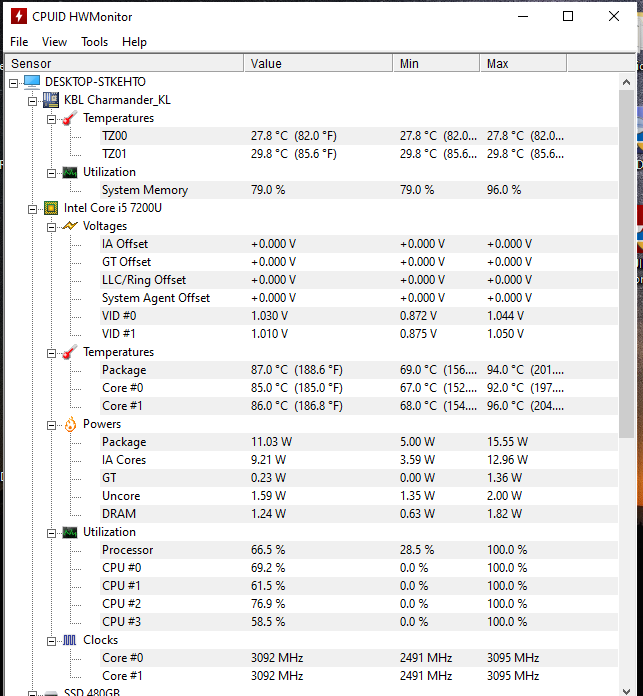
Task: Click the CPU Temperatures thermometer icon
Action: click(x=70, y=352)
